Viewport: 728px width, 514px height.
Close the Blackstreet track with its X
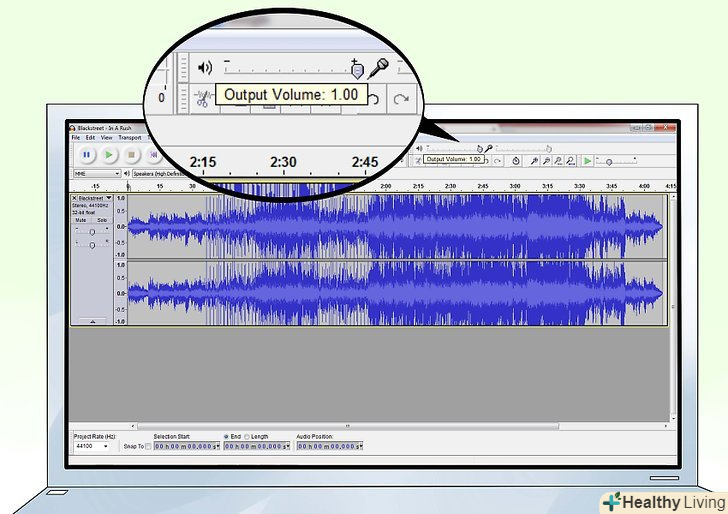[74, 198]
